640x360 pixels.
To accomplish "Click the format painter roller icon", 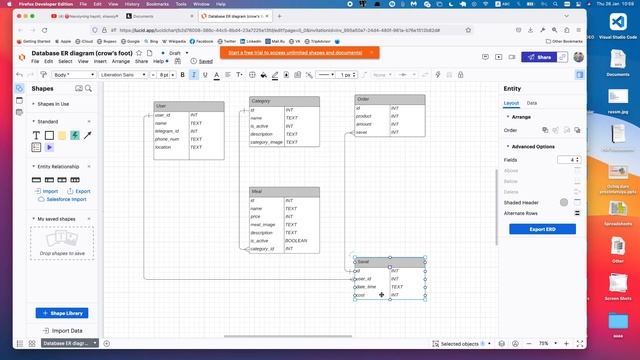I will click(43, 75).
